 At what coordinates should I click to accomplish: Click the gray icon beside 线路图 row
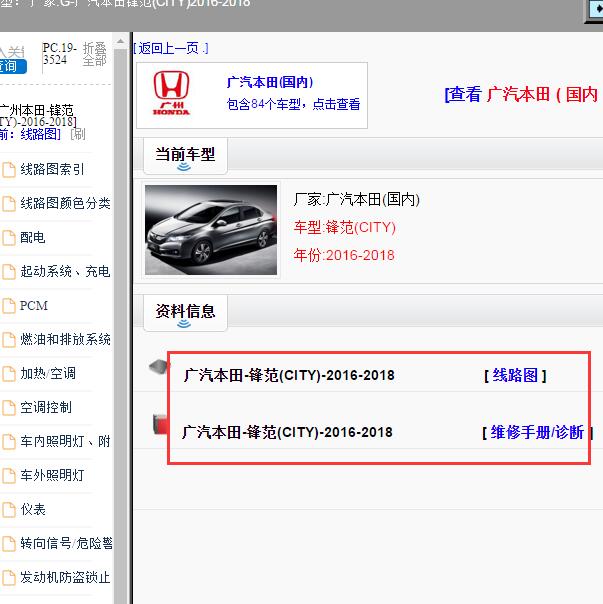click(158, 366)
